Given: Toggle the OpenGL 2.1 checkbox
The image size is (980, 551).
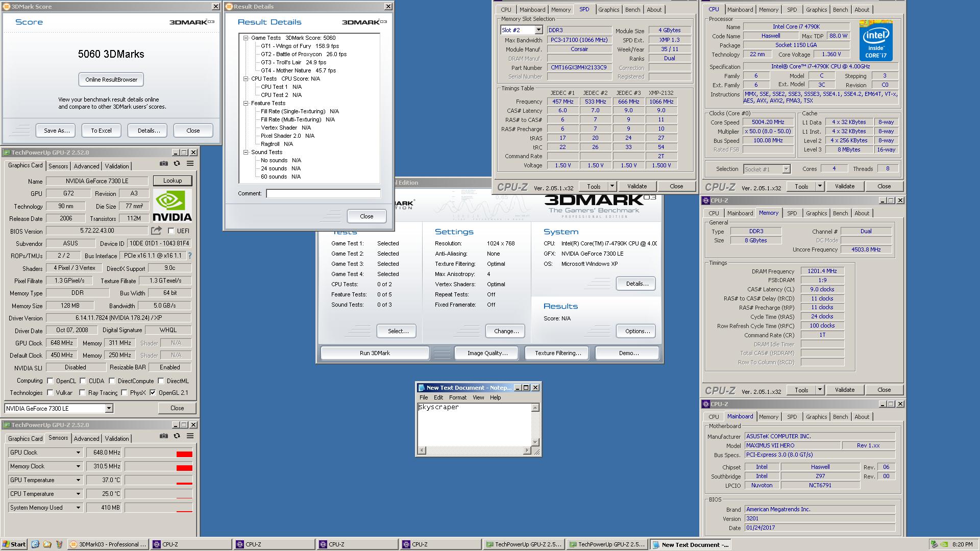Looking at the screenshot, I should 153,392.
